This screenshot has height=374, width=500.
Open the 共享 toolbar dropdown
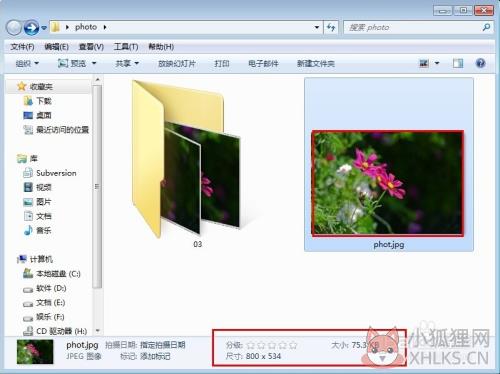(x=127, y=63)
